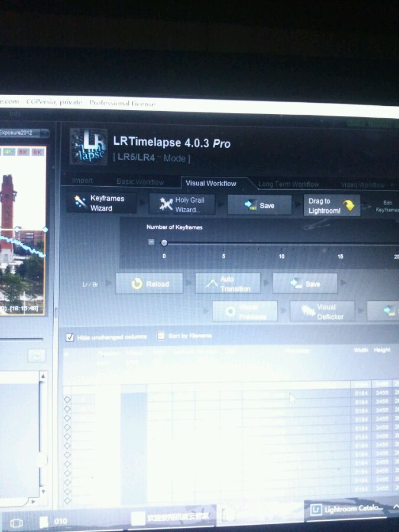Open the Keyframes Wizard
Image resolution: width=399 pixels, height=532 pixels.
101,203
